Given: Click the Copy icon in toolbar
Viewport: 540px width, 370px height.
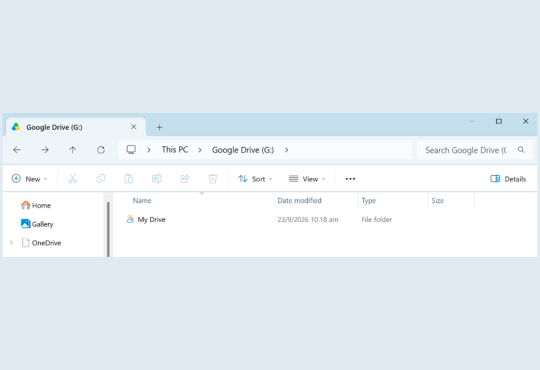Looking at the screenshot, I should point(101,179).
